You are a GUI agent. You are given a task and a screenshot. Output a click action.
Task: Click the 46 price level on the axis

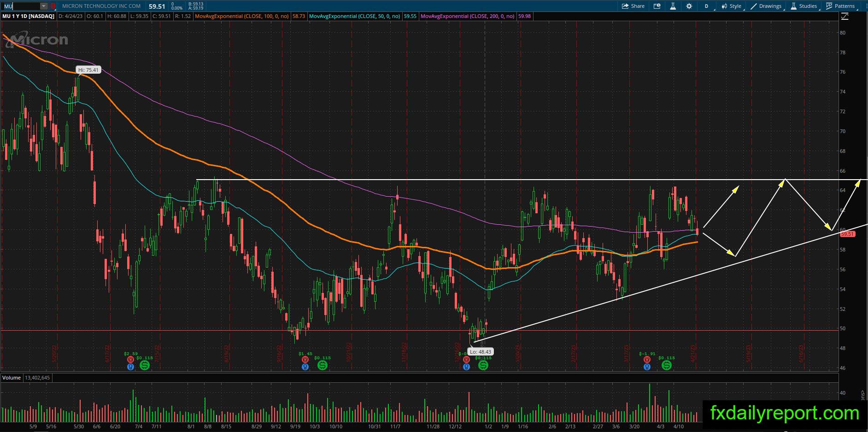pos(843,368)
